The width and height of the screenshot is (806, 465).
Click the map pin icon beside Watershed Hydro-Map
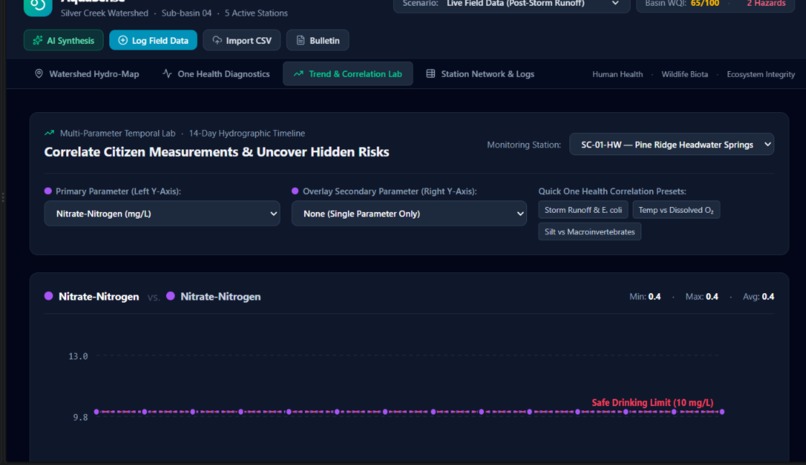coord(39,73)
